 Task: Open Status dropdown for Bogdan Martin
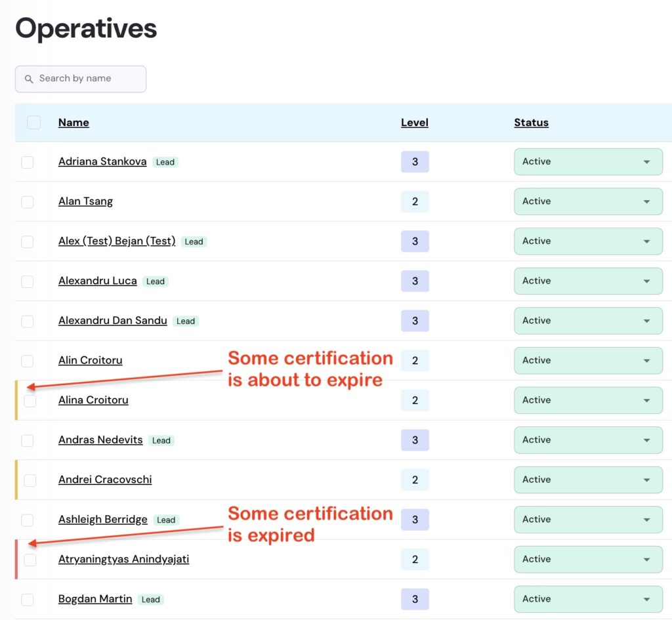point(587,599)
